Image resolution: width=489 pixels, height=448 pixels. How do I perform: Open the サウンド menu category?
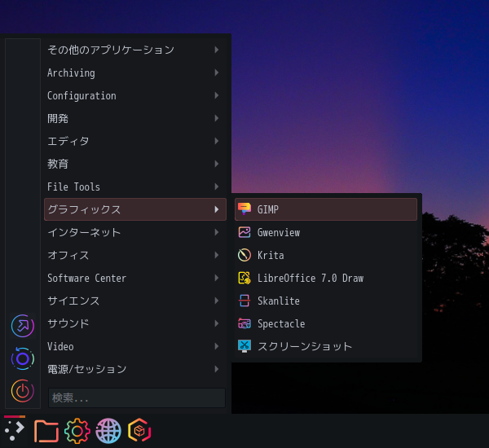[135, 323]
